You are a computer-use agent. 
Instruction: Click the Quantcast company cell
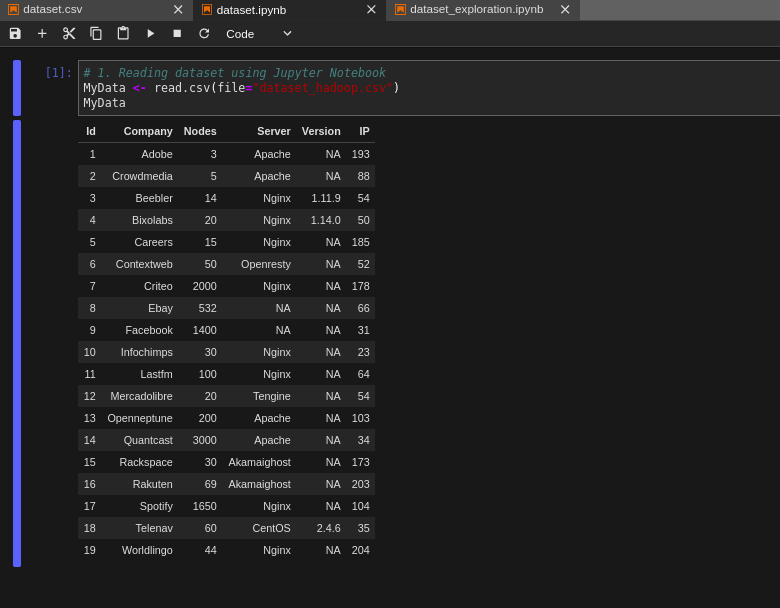click(x=148, y=440)
